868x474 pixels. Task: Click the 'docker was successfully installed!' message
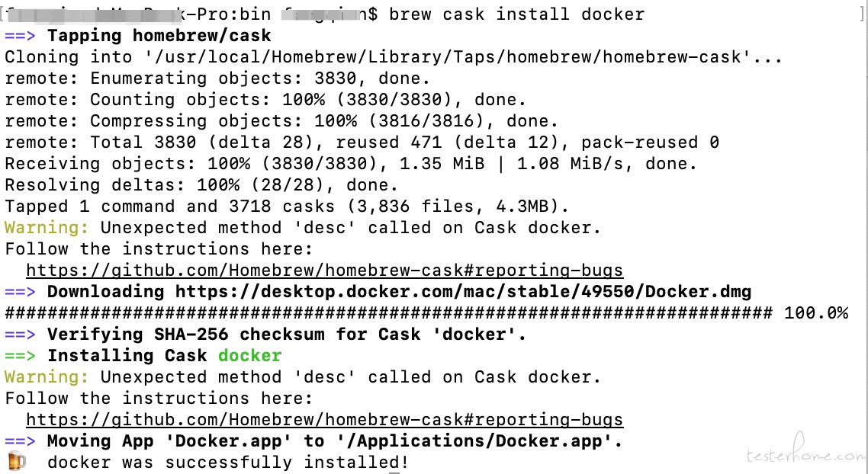(228, 463)
